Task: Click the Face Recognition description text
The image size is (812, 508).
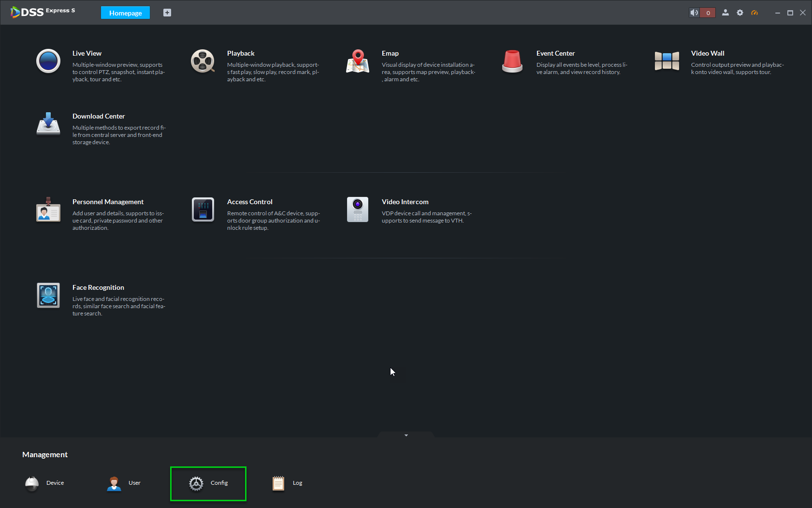Action: [119, 306]
